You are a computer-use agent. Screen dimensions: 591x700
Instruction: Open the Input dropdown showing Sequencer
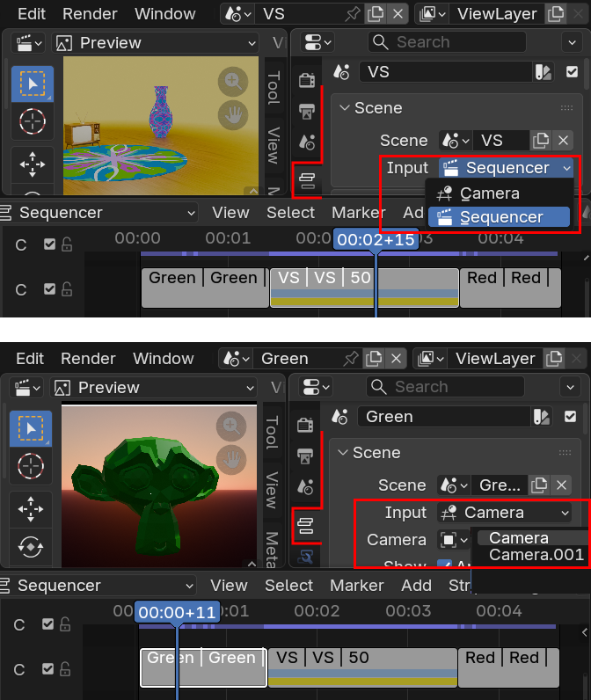506,168
